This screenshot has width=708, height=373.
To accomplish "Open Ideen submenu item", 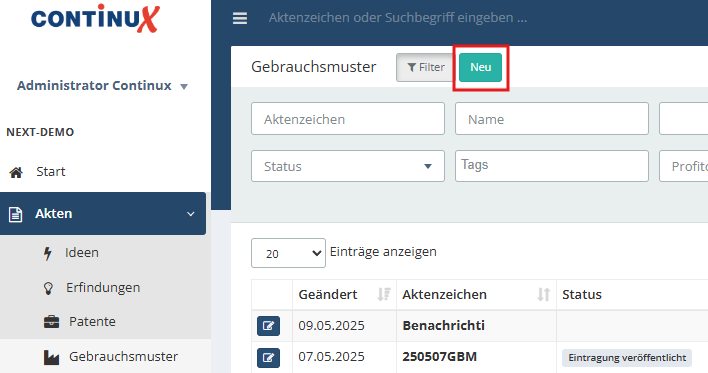I will pyautogui.click(x=82, y=252).
